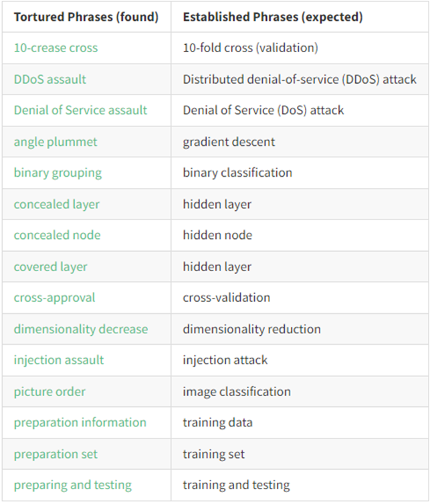Screen dimensions: 430x504
Task: Open the "concealed node" link
Action: pyautogui.click(x=58, y=235)
